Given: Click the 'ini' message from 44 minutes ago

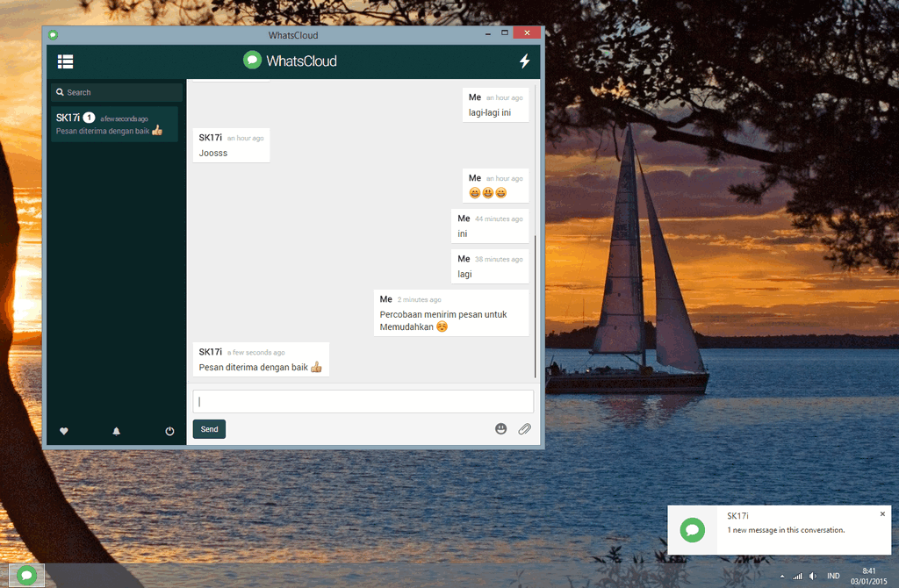Looking at the screenshot, I should (490, 226).
